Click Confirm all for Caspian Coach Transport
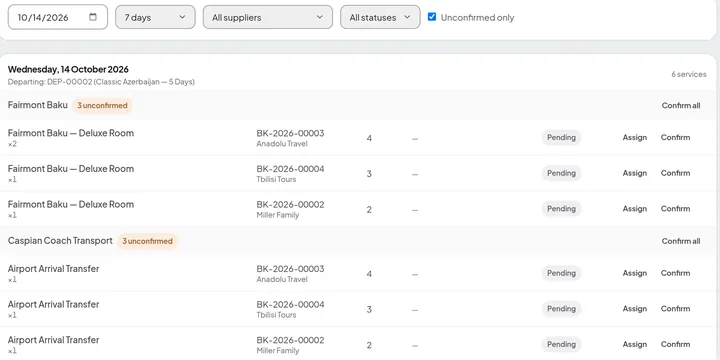 [x=681, y=241]
